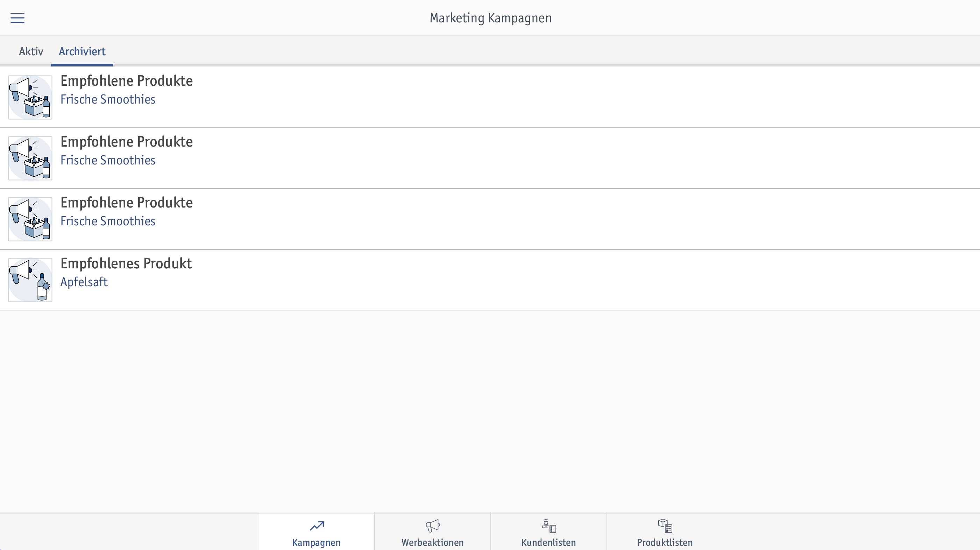Switch to the Aktiv tab
This screenshot has height=550, width=980.
pyautogui.click(x=31, y=51)
